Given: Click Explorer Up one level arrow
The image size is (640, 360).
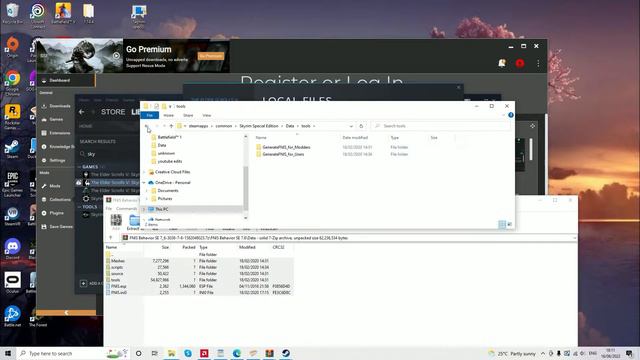Looking at the screenshot, I should coord(171,126).
